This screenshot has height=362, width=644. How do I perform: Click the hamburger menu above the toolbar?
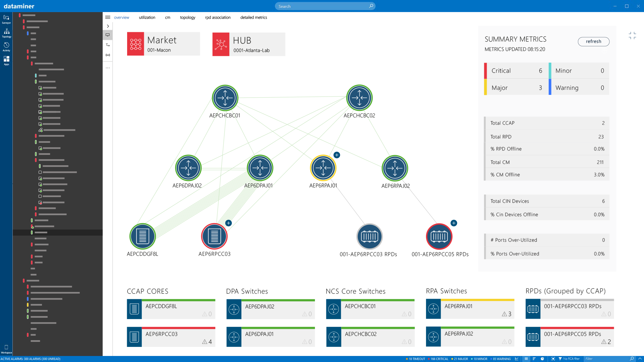(x=108, y=17)
